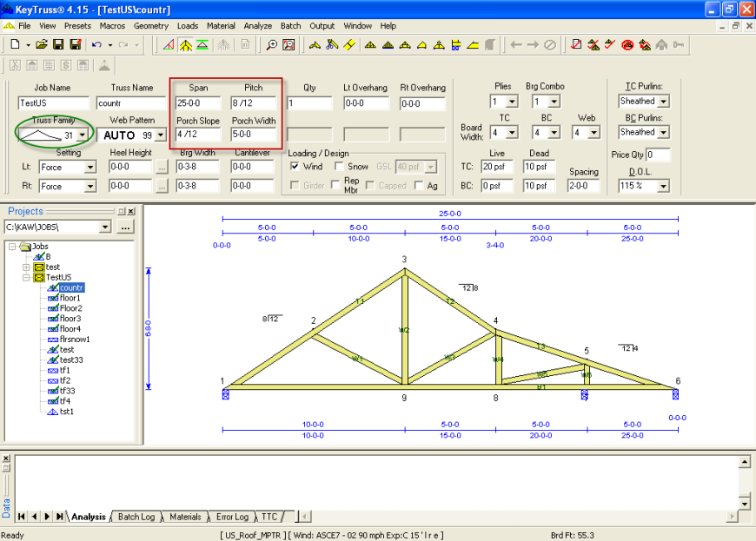Open the D.O.L. 115% dropdown
This screenshot has height=541, width=756.
pyautogui.click(x=663, y=186)
